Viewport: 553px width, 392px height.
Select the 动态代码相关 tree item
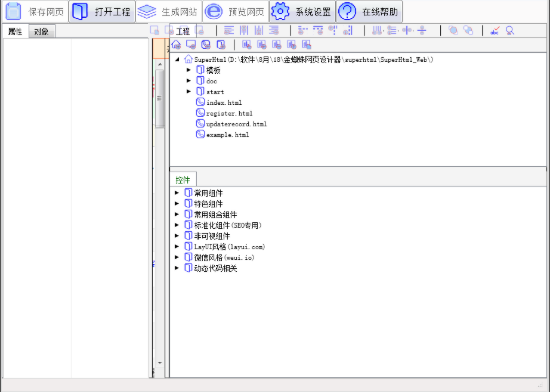point(215,268)
